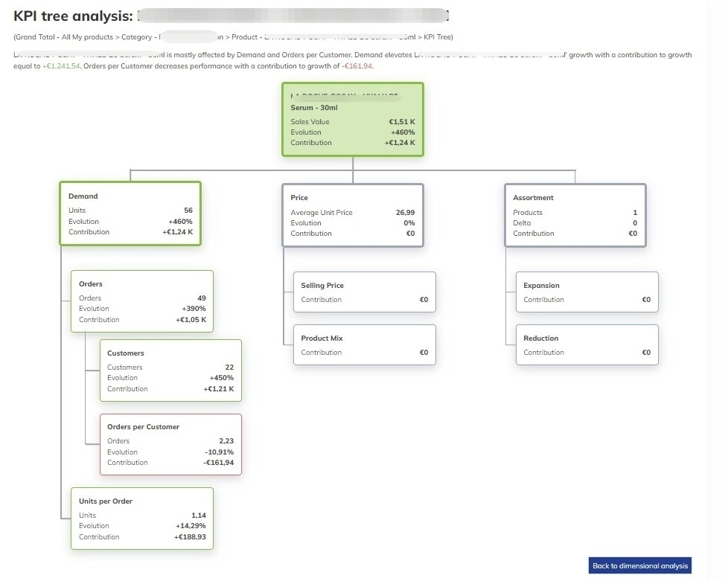Click the root card +460% Evolution value
The height and width of the screenshot is (581, 728).
click(403, 132)
